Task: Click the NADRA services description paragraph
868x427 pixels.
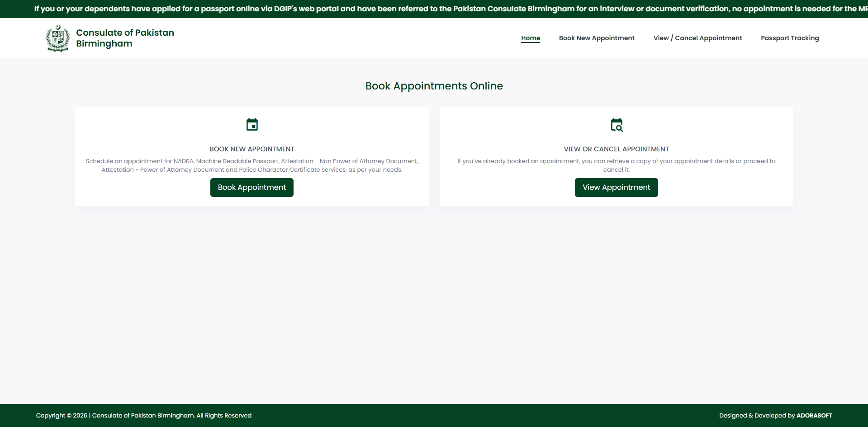Action: [x=252, y=165]
